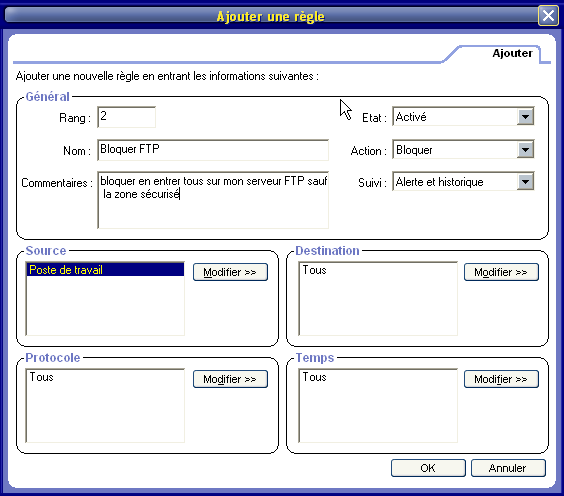Image resolution: width=564 pixels, height=496 pixels.
Task: Select the Ajouter tab
Action: coord(512,53)
